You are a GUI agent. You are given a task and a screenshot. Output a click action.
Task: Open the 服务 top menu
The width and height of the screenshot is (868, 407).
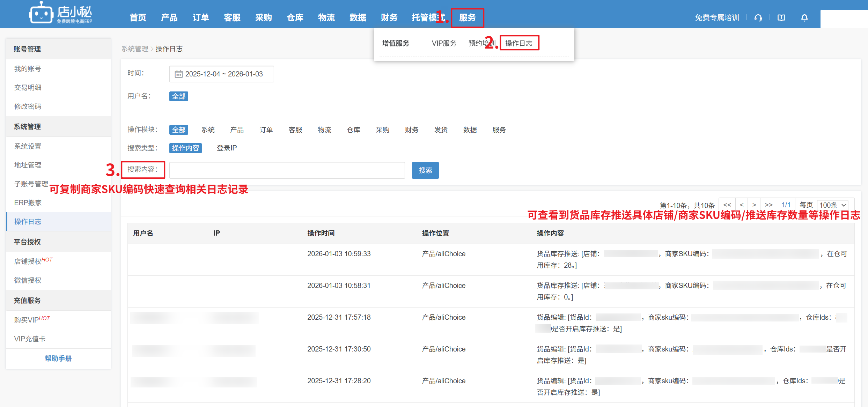(x=467, y=18)
